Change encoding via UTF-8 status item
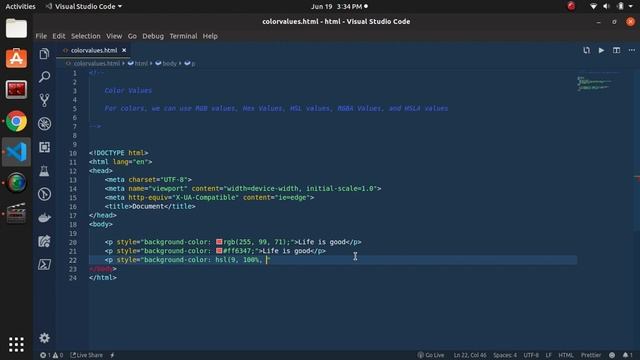Screen dimensions: 640x360 (x=531, y=355)
